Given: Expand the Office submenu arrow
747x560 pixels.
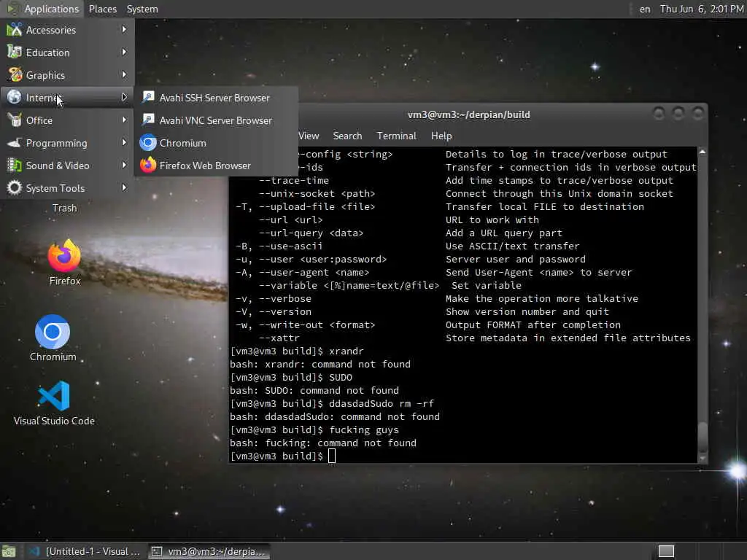Looking at the screenshot, I should [x=124, y=120].
